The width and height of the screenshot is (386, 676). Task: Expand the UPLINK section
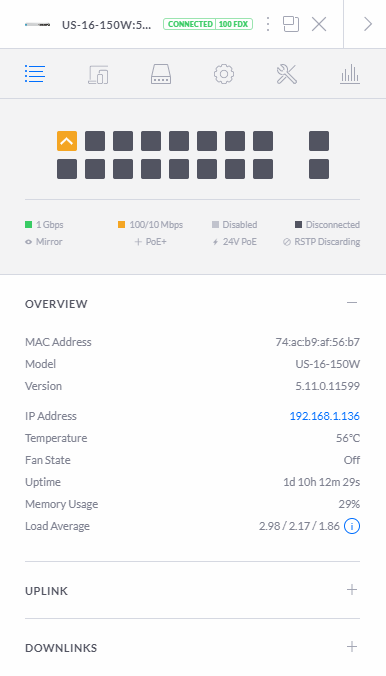(352, 590)
